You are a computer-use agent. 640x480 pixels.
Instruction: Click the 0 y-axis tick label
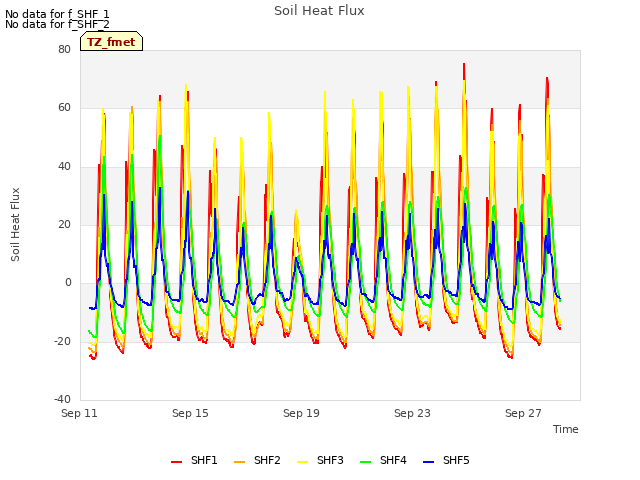tap(68, 282)
